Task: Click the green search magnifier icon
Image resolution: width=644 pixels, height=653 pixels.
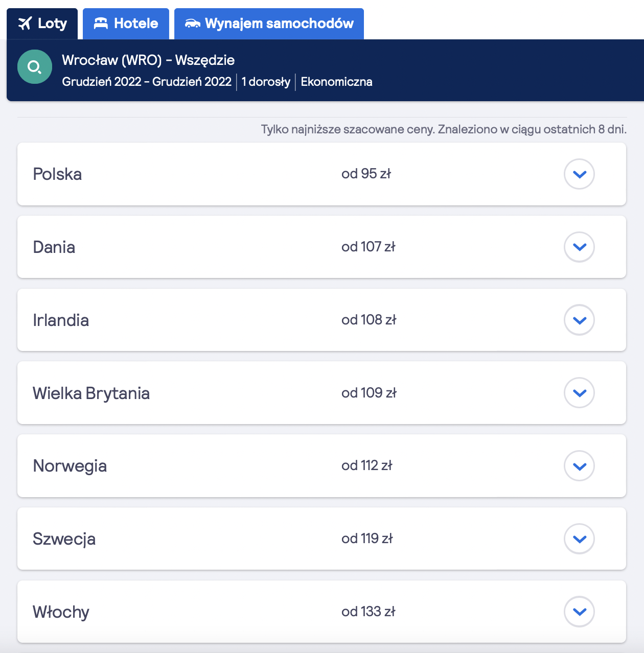Action: 35,67
